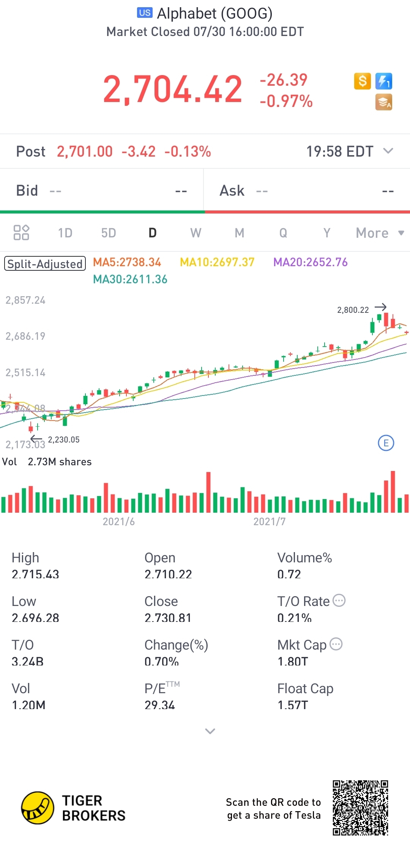Tap the Scan the QR code text

[x=273, y=808]
